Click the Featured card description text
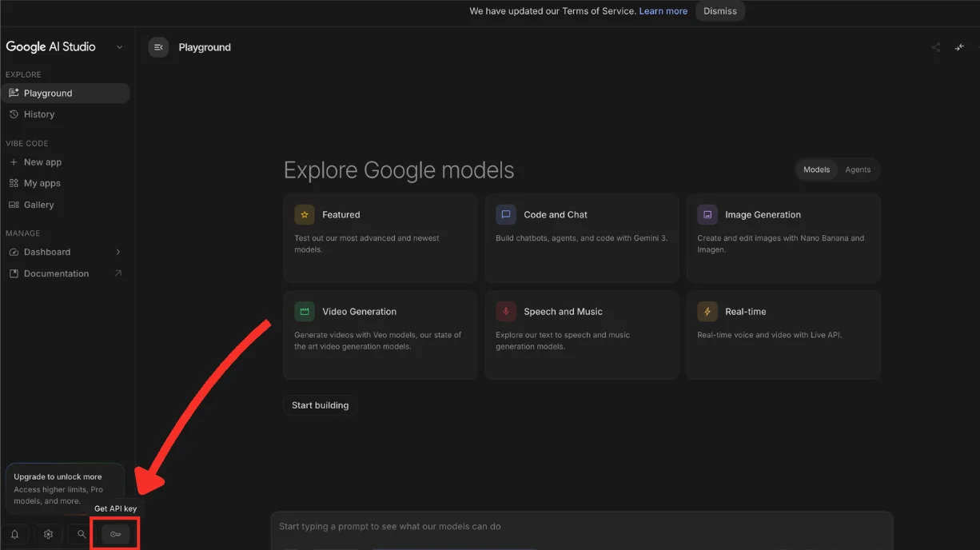 click(367, 244)
